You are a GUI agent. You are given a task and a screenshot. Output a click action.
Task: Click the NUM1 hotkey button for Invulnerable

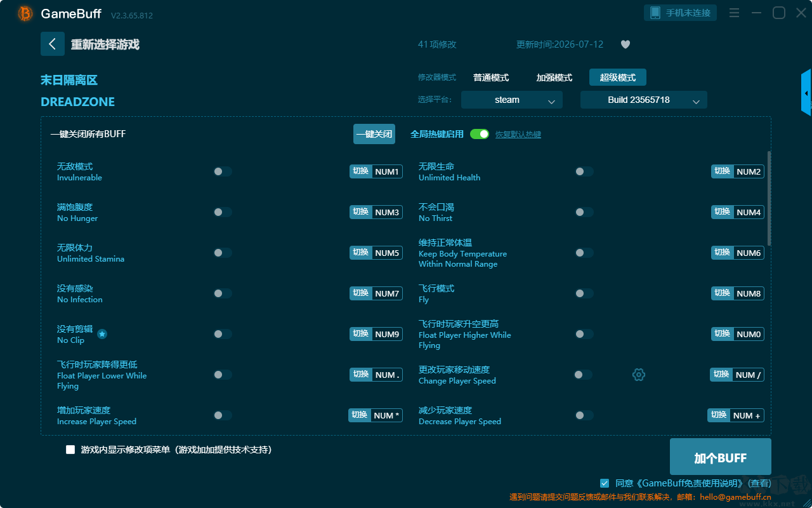click(x=376, y=171)
